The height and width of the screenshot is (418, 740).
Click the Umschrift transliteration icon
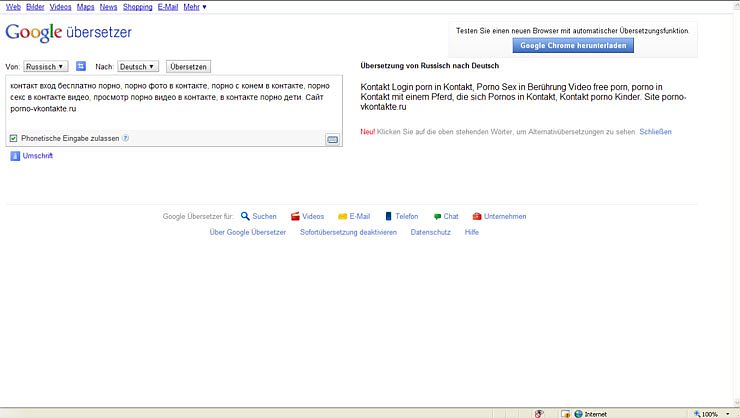15,156
